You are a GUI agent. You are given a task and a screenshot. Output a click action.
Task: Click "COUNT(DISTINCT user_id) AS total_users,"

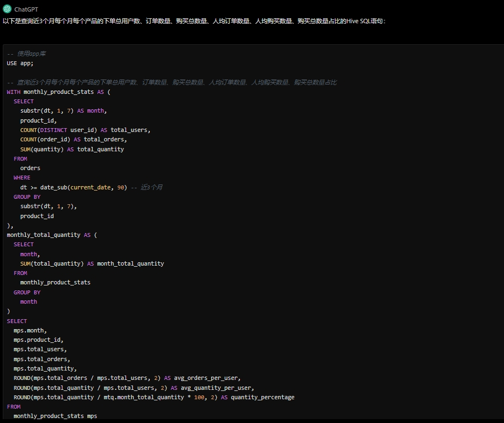[x=85, y=130]
